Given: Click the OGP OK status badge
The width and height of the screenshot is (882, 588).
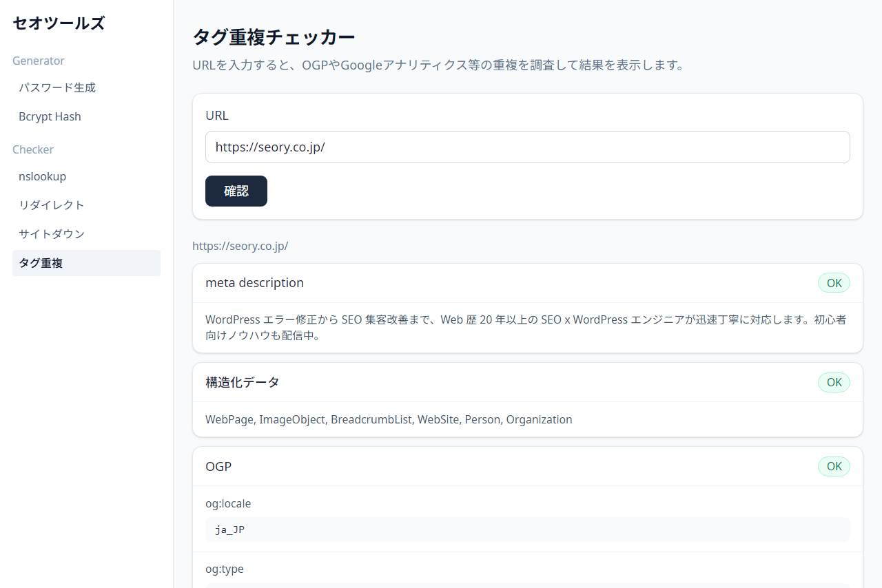Looking at the screenshot, I should (834, 467).
